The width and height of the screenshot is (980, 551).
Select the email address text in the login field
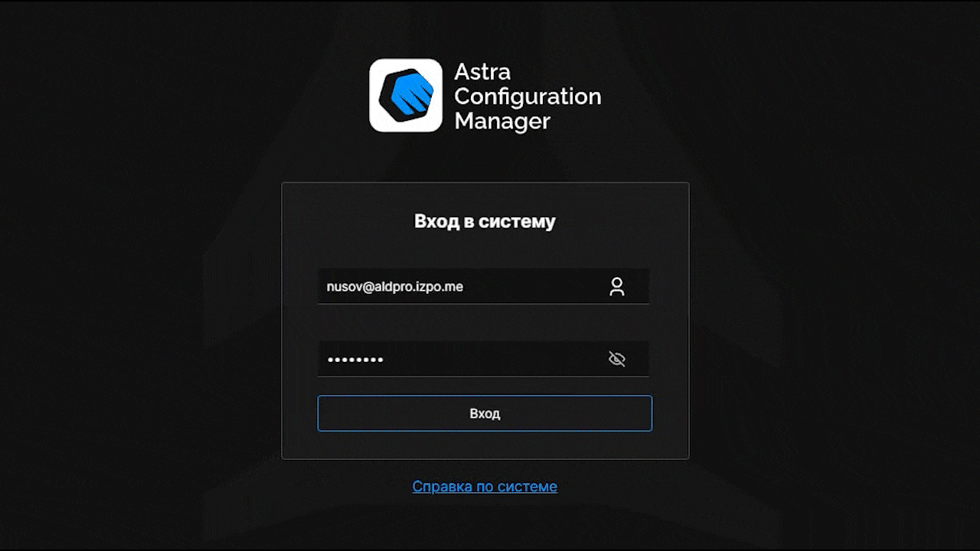[x=394, y=285]
